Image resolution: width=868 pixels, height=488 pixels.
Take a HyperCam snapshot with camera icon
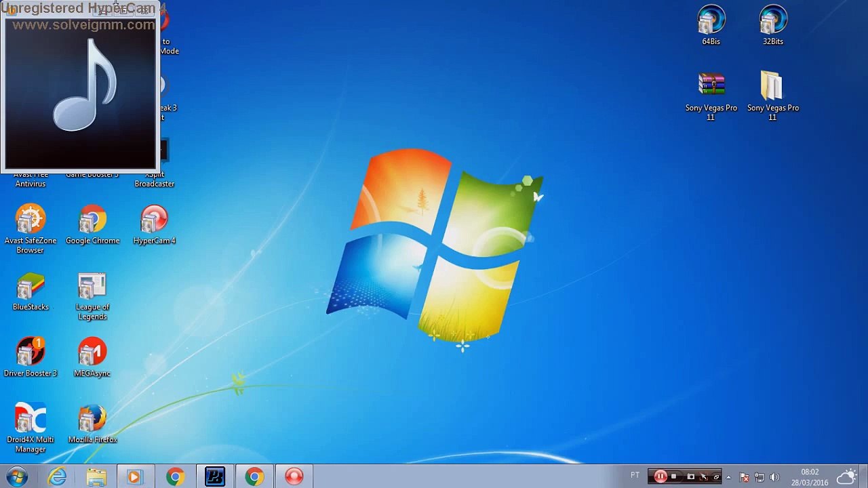tap(690, 476)
